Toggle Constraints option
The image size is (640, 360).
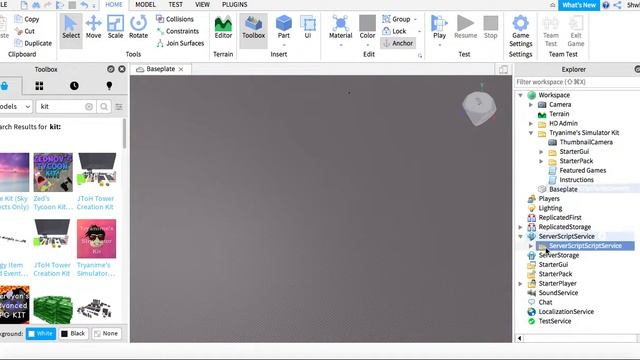[x=178, y=31]
